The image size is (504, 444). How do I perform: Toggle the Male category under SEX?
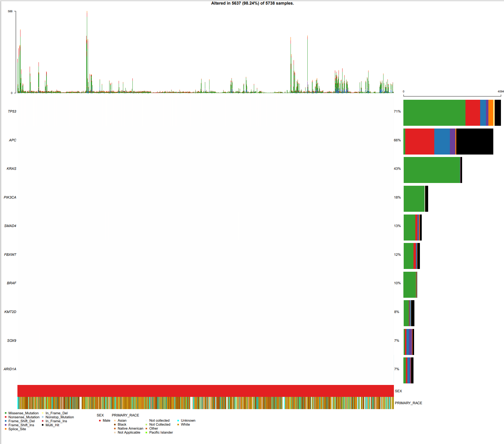(100, 420)
